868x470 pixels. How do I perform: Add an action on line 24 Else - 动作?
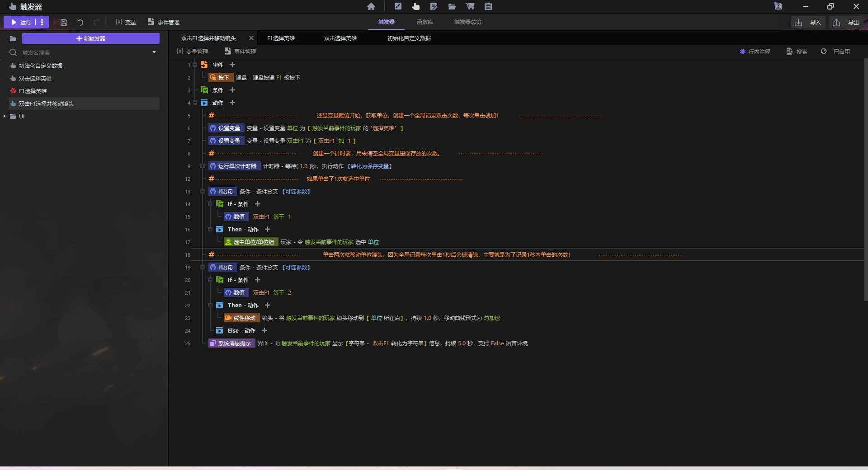264,330
